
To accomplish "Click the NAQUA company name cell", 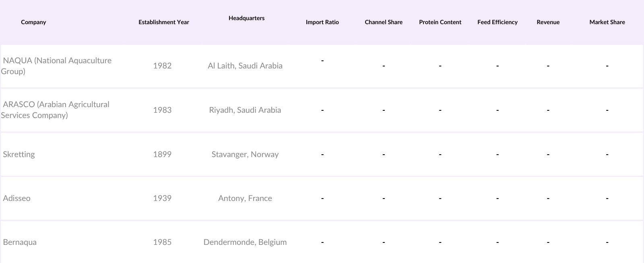I will pyautogui.click(x=56, y=66).
